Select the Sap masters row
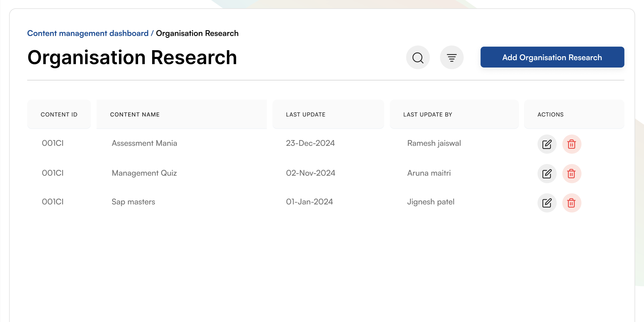This screenshot has height=322, width=644. point(133,202)
